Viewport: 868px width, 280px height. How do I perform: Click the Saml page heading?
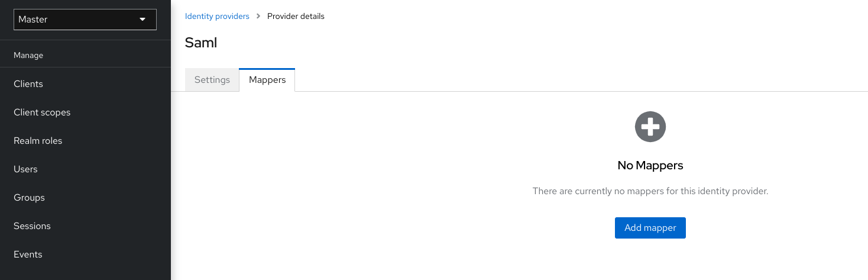201,43
